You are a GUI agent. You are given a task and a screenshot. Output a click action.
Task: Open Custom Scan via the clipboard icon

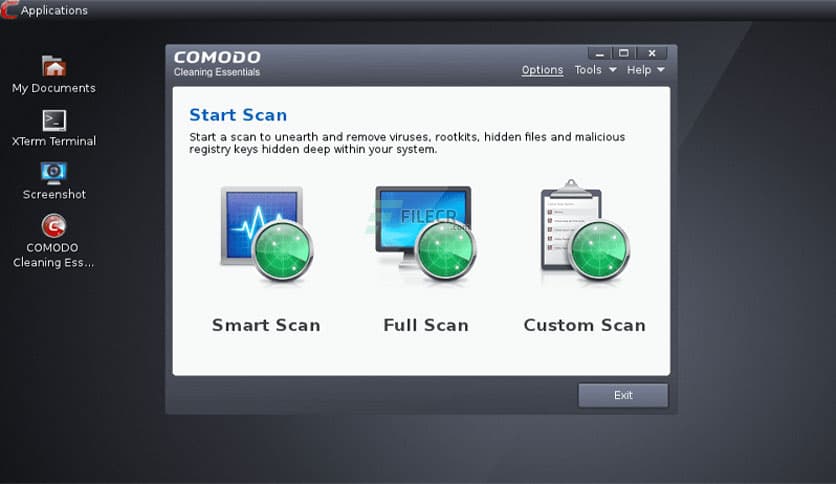[x=584, y=230]
